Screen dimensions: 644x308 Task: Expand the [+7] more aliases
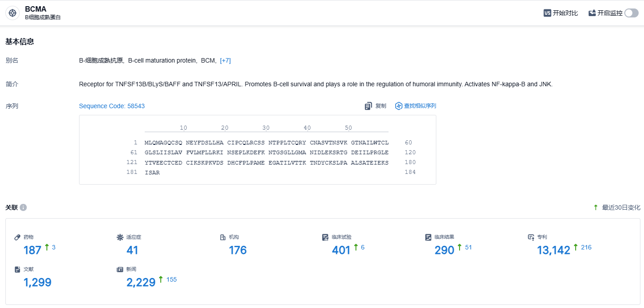(x=225, y=60)
